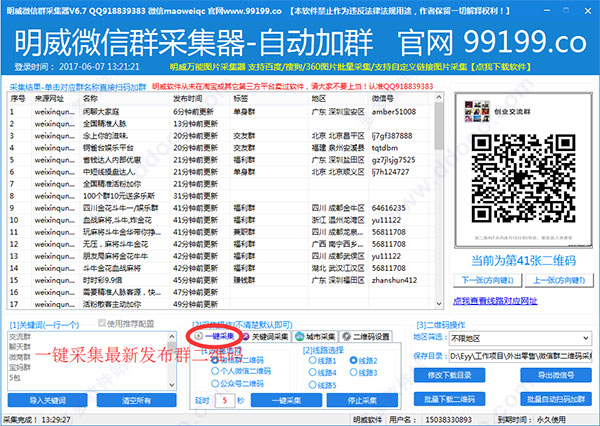Show next QR code with 下一张

487,280
